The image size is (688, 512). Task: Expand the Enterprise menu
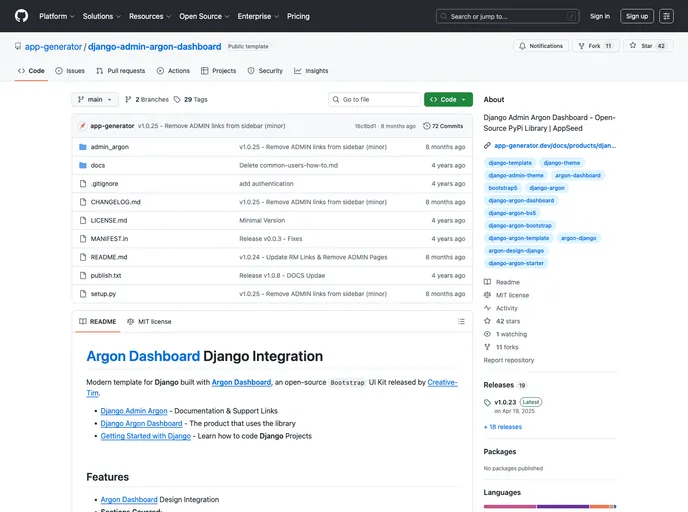(x=258, y=16)
